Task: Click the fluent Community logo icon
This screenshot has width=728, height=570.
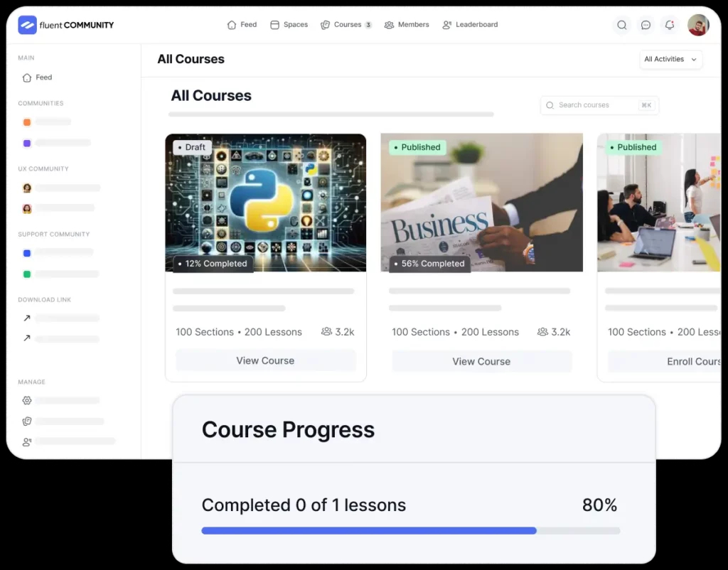Action: 28,25
